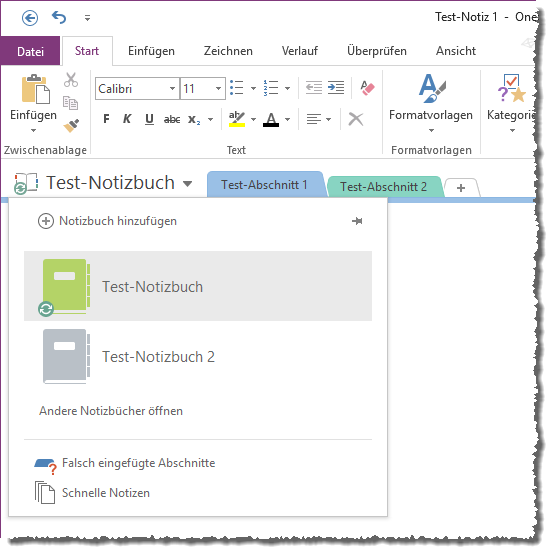The image size is (554, 555).
Task: Apply black font color
Action: 271,119
